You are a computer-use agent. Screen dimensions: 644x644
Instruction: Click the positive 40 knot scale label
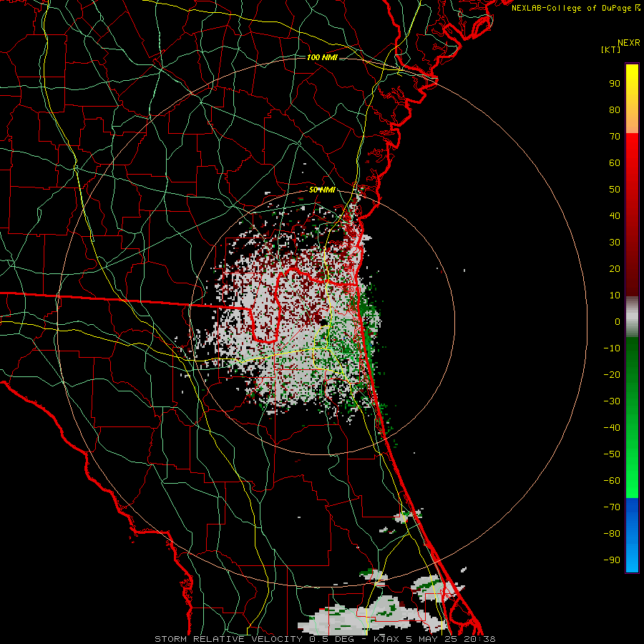click(615, 215)
